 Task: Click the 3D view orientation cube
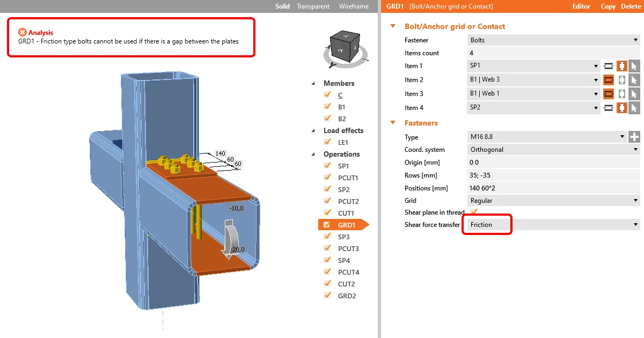pos(345,46)
